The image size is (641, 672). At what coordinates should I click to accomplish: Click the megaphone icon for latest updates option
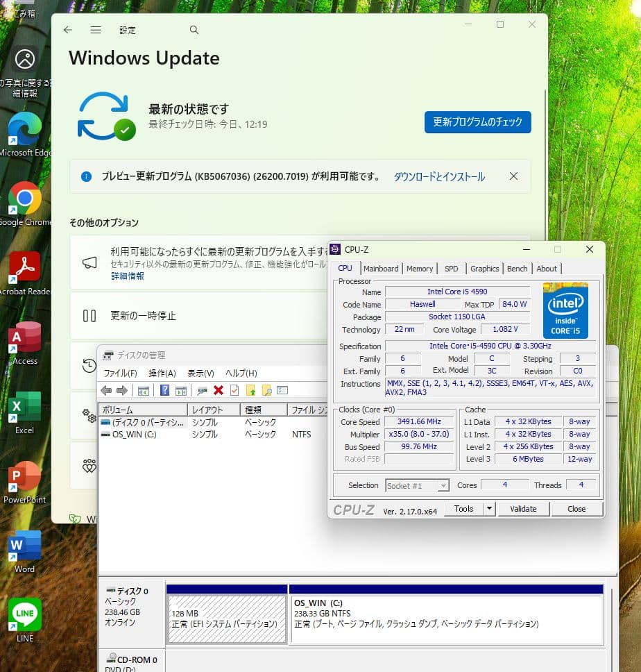(89, 262)
